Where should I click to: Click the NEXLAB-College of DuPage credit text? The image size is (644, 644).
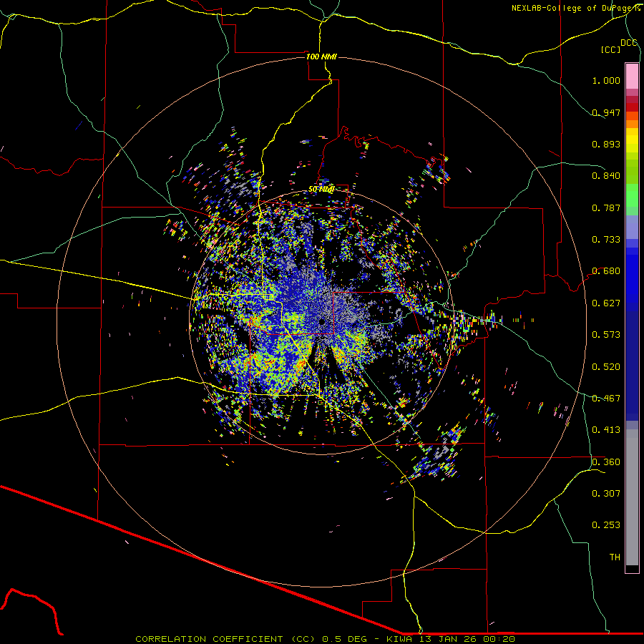coord(575,8)
